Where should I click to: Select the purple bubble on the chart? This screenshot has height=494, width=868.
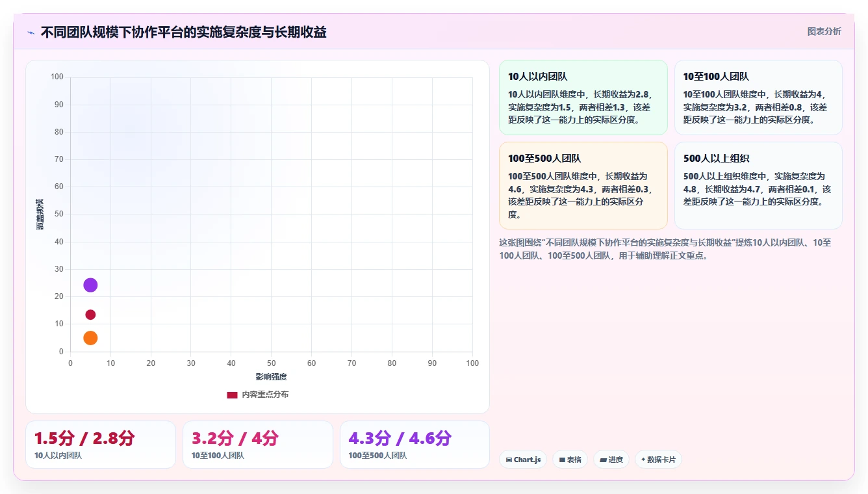[x=90, y=285]
